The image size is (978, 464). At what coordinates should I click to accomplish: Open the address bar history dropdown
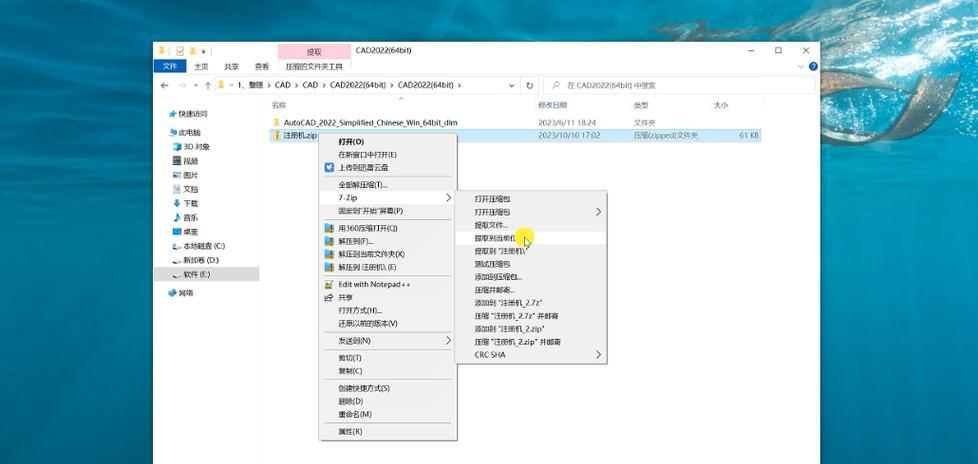pyautogui.click(x=512, y=85)
